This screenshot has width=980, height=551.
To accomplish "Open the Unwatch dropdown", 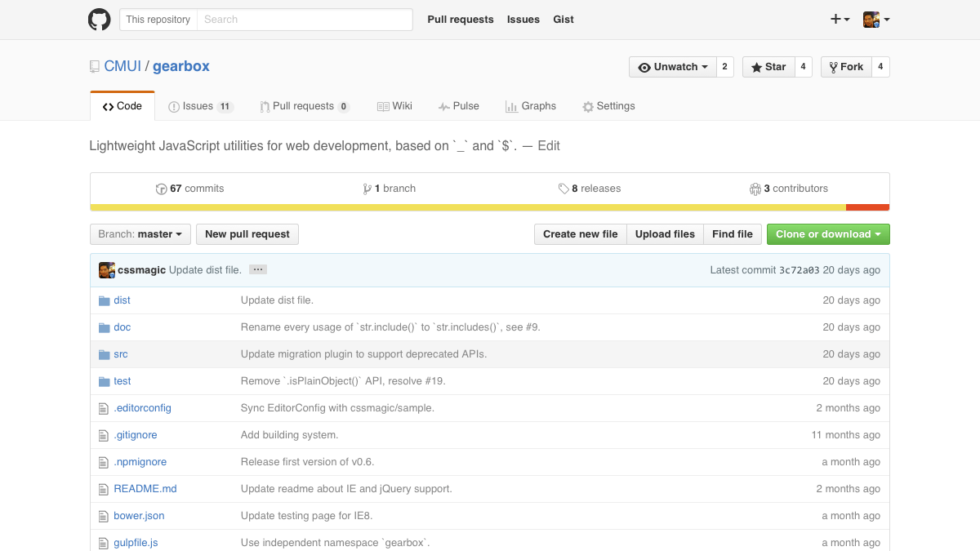I will point(673,67).
